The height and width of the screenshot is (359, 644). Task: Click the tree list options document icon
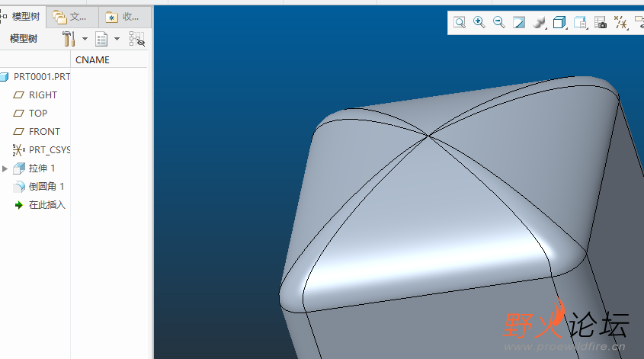(x=101, y=39)
